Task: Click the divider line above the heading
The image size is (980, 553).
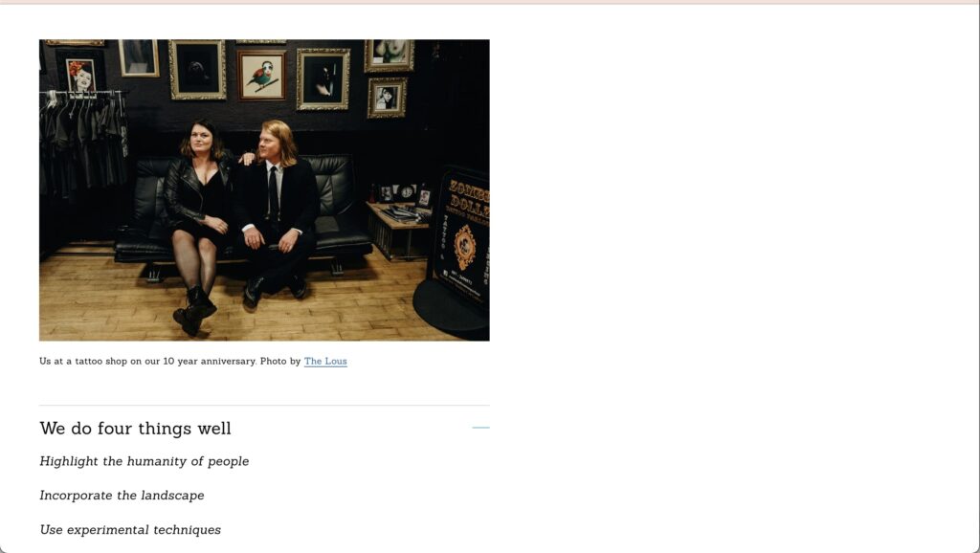Action: click(264, 406)
